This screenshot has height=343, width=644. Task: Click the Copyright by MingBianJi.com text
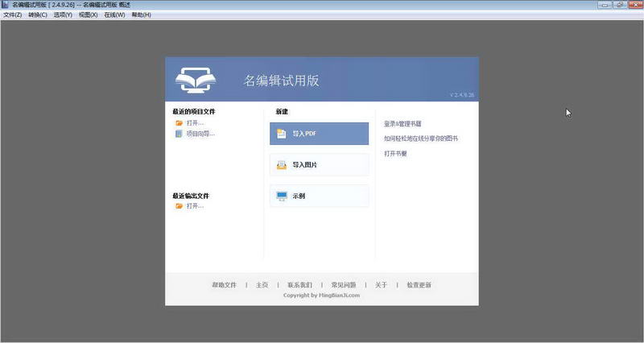(321, 295)
